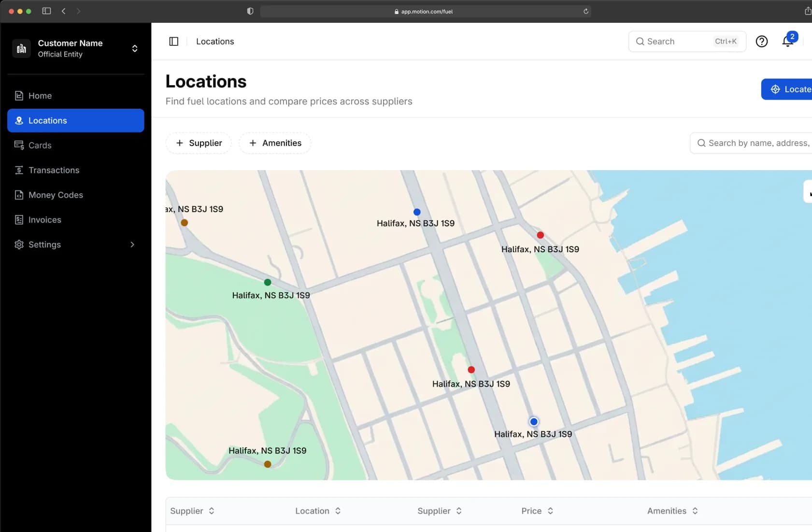Click the Settings gear icon

pyautogui.click(x=19, y=244)
